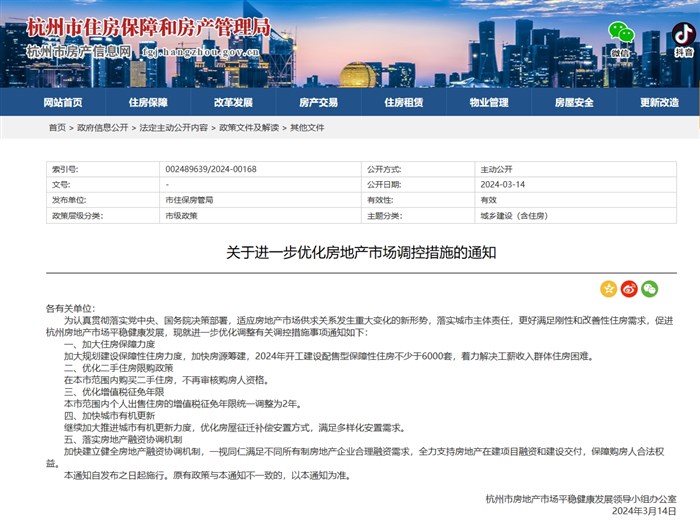
Task: Follow the 政府信息公开 breadcrumb link
Action: click(103, 128)
